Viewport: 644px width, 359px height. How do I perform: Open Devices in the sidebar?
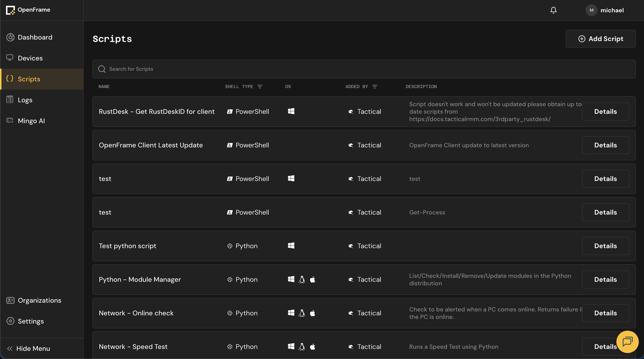[42, 58]
